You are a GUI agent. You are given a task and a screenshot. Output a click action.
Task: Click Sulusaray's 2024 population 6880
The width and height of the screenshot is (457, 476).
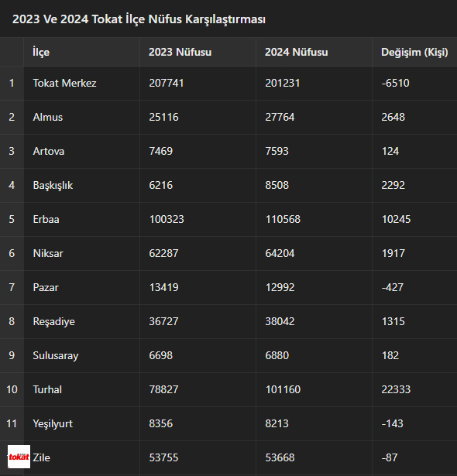pyautogui.click(x=277, y=355)
